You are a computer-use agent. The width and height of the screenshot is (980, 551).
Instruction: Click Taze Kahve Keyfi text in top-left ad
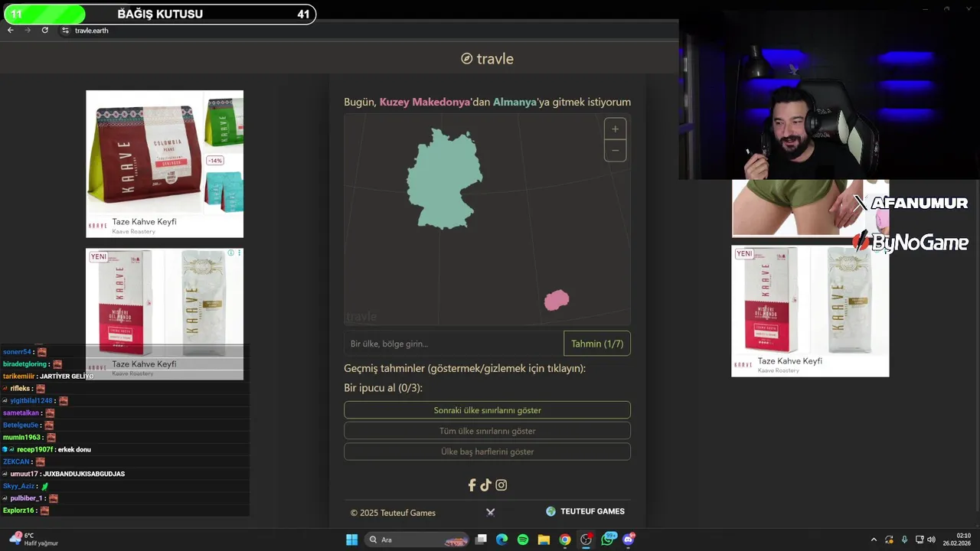[x=144, y=222]
